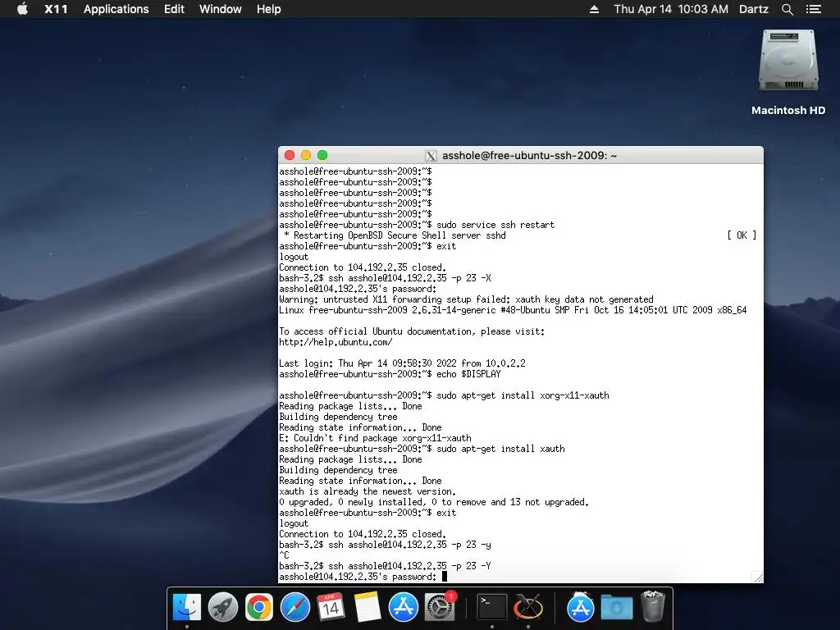Viewport: 840px width, 630px height.
Task: Open the Trash in the dock
Action: click(652, 606)
